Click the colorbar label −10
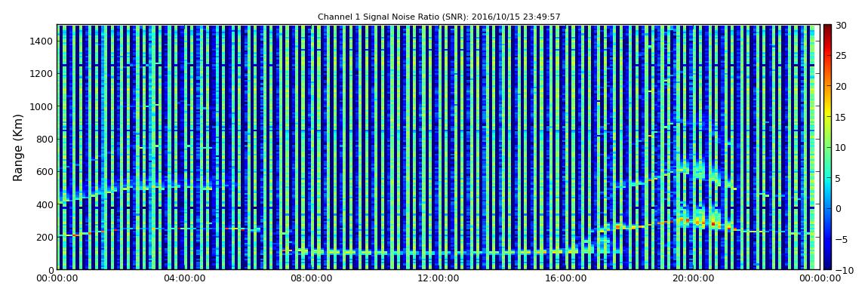The width and height of the screenshot is (868, 307). click(x=844, y=269)
